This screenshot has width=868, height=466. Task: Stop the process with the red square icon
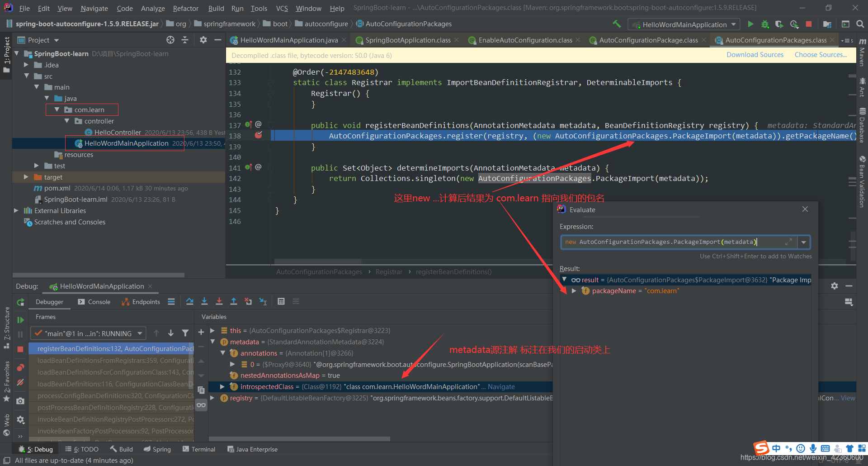809,24
